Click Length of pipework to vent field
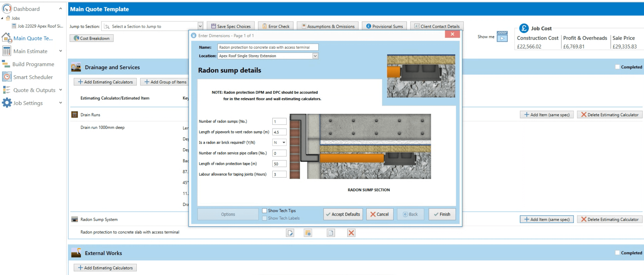This screenshot has width=644, height=275. tap(279, 132)
